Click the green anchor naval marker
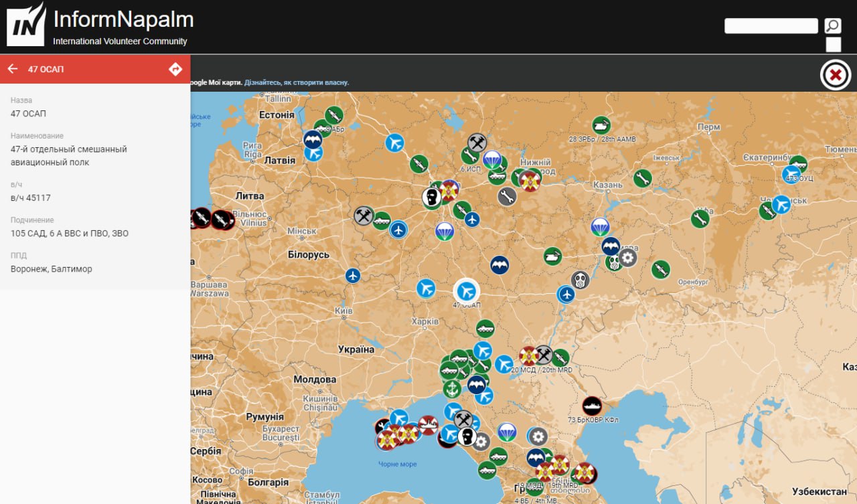This screenshot has height=504, width=857. click(452, 389)
